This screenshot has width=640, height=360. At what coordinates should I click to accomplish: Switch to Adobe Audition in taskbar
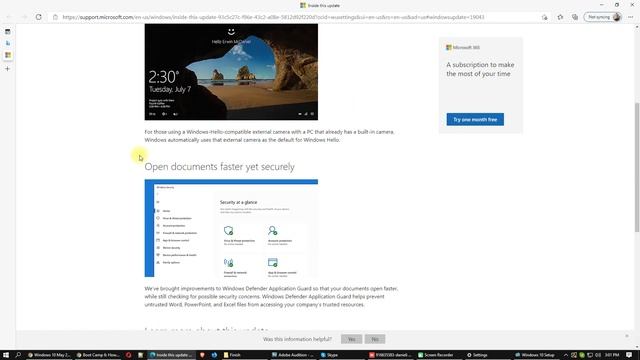pyautogui.click(x=293, y=355)
